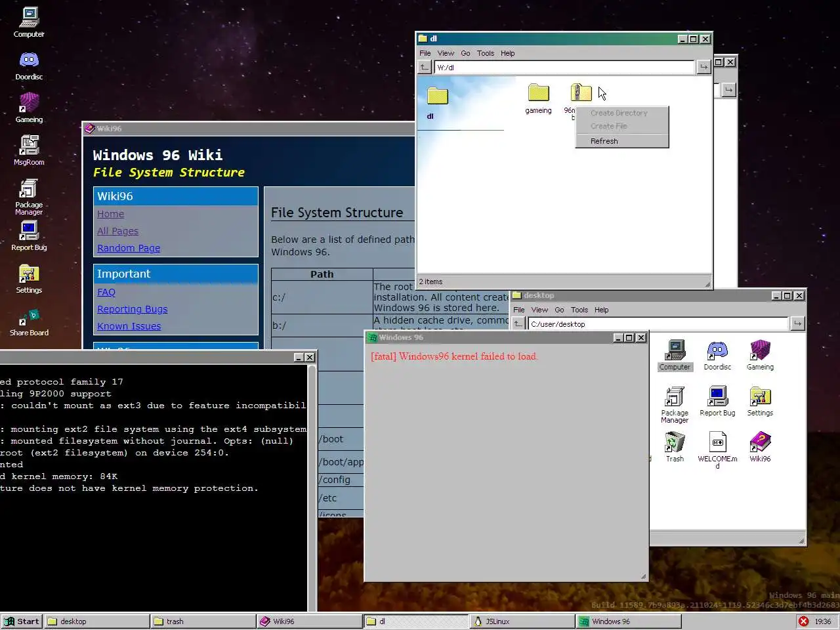Image resolution: width=840 pixels, height=630 pixels.
Task: Switch to the Windows 96 taskbar entry
Action: pos(629,621)
